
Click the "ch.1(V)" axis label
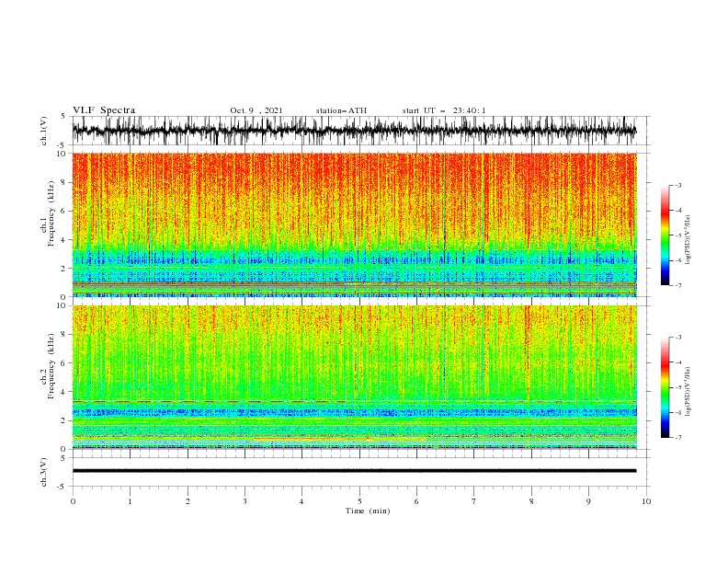(x=44, y=131)
